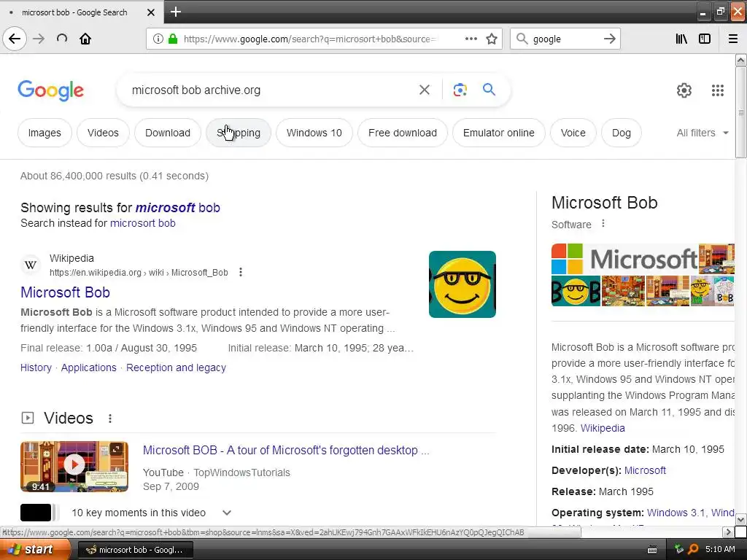
Task: Open three-dot menu beside Videos heading
Action: (x=110, y=418)
